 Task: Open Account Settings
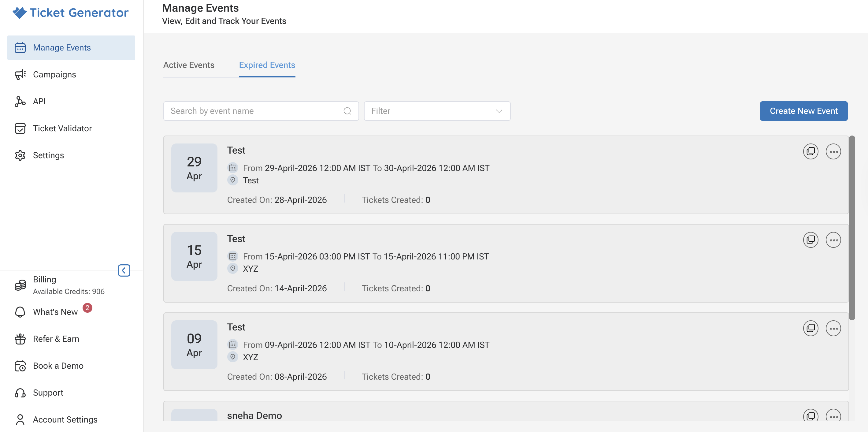click(65, 420)
